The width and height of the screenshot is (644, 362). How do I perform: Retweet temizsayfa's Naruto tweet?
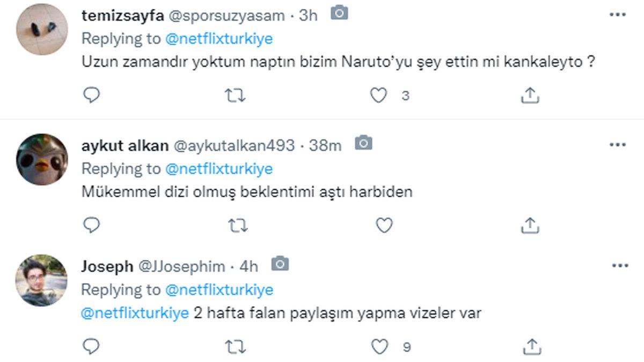pyautogui.click(x=235, y=95)
